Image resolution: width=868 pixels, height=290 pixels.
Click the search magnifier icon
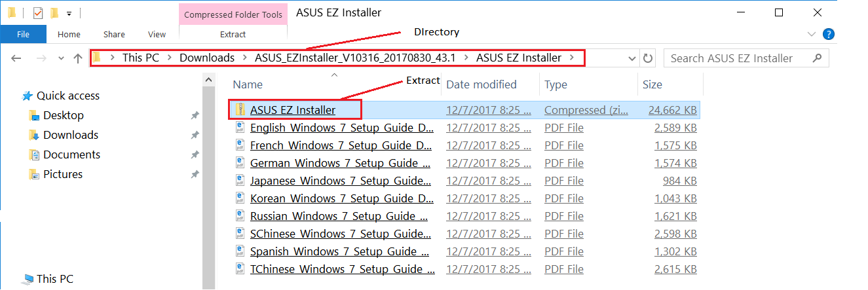pyautogui.click(x=817, y=58)
